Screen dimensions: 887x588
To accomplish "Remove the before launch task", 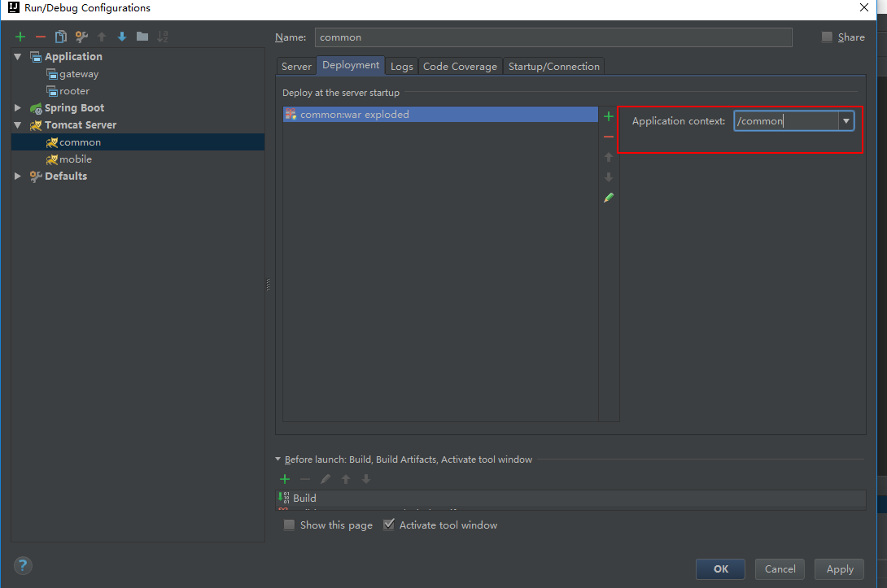I will point(305,479).
